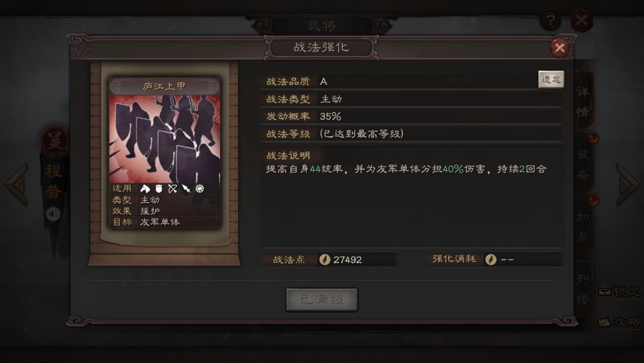
Task: Click the 强化消耗 cost coin icon
Action: [x=490, y=259]
